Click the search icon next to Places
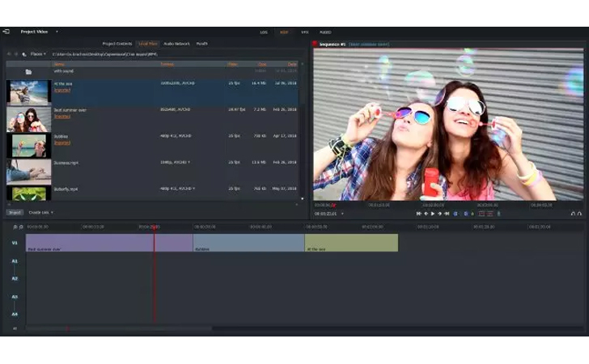Viewport: 589px width, 364px height. 24,54
